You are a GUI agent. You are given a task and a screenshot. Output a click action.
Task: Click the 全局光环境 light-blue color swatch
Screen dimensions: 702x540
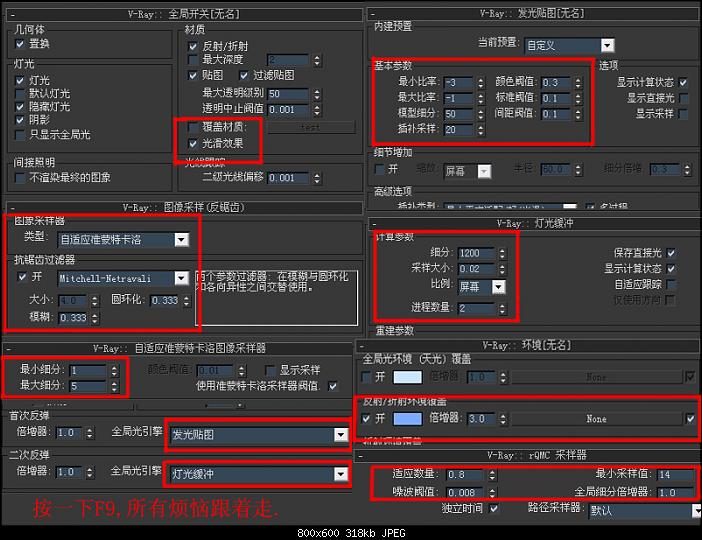pyautogui.click(x=407, y=377)
